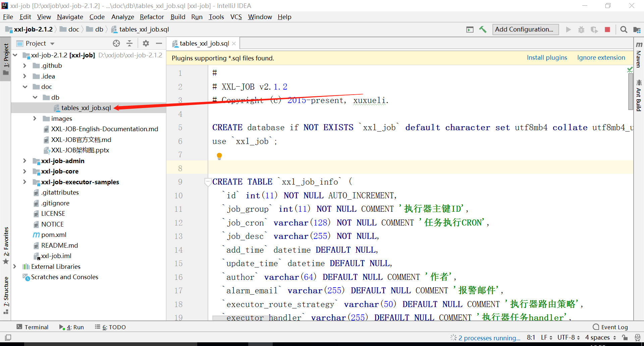Screen dimensions: 644x346
Task: Click the Run arrow in toolbar
Action: tap(568, 30)
